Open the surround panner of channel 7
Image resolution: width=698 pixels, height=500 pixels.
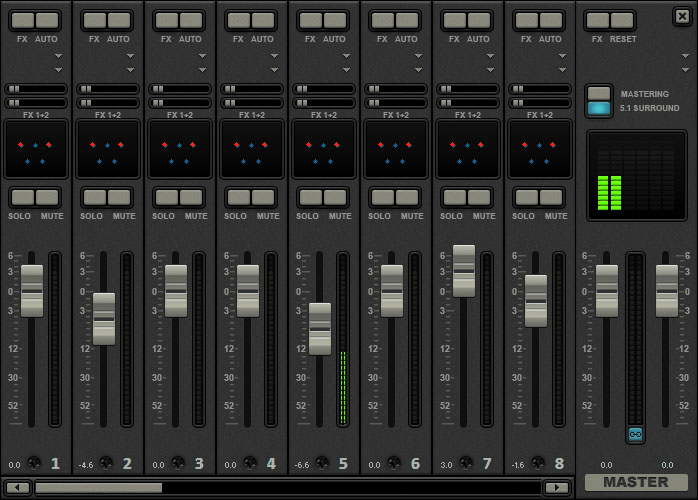click(x=468, y=149)
